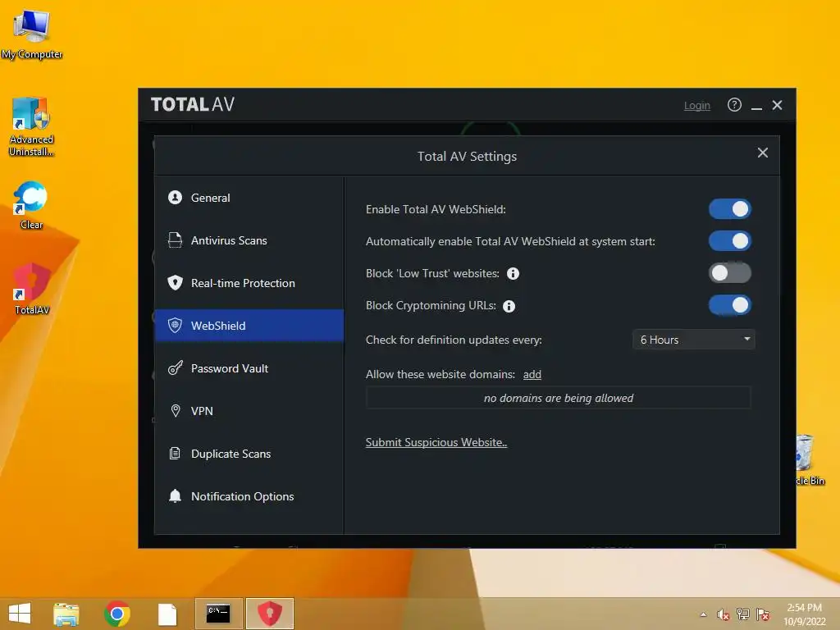Show info for Block Cryptomining URLs
The height and width of the screenshot is (630, 840).
point(509,306)
